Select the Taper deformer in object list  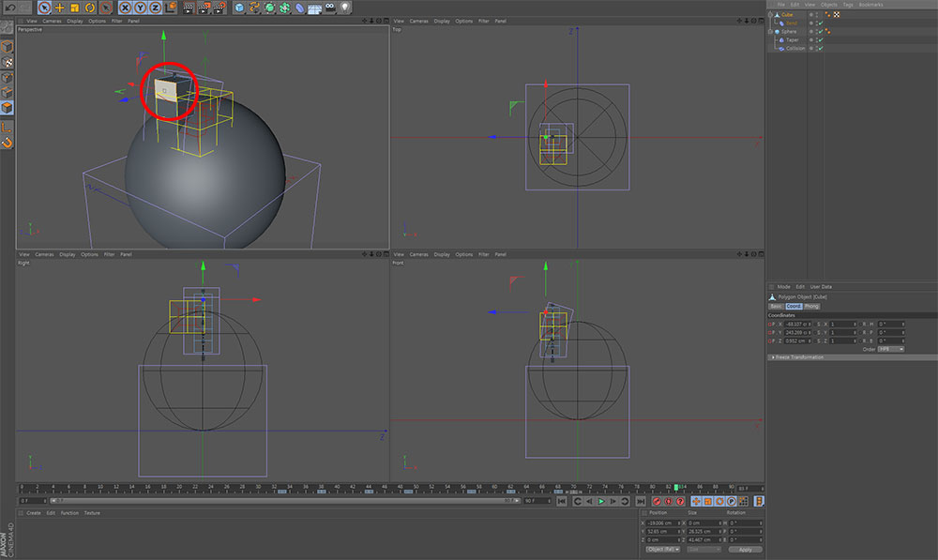click(793, 39)
